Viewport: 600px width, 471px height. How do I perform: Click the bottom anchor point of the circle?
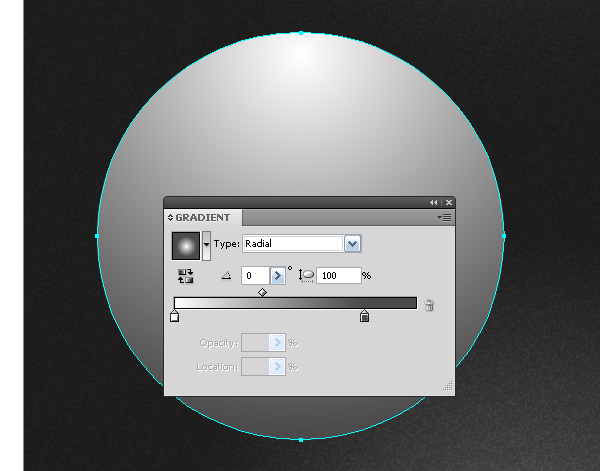(301, 440)
